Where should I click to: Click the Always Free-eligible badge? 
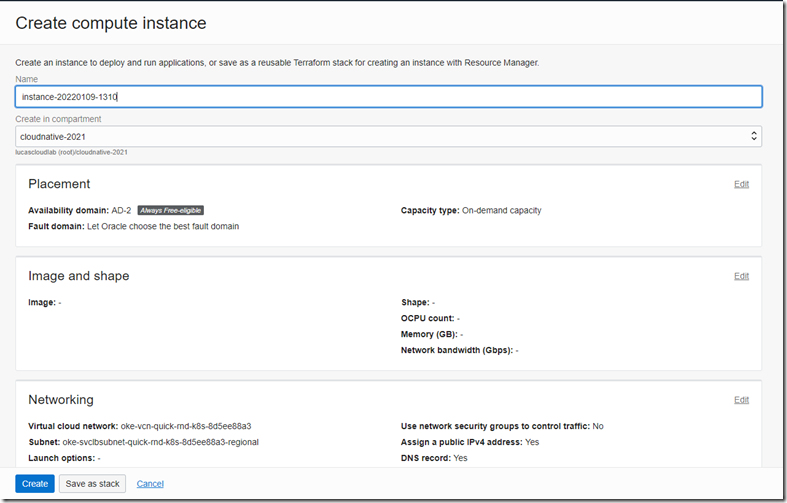click(x=170, y=211)
